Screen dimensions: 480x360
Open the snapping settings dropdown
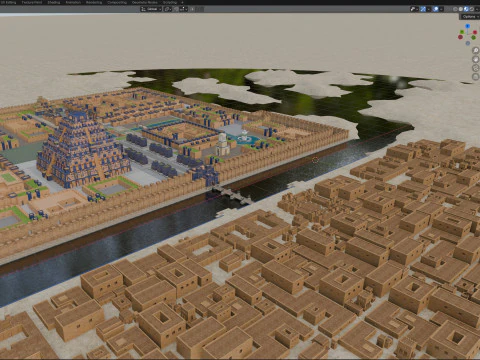(x=184, y=9)
